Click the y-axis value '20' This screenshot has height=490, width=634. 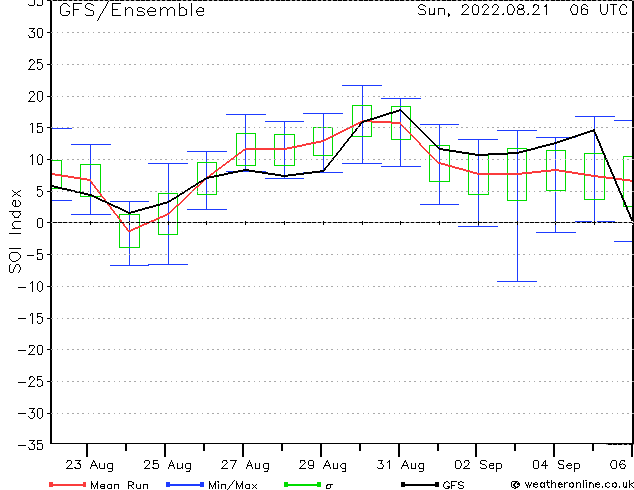(x=36, y=96)
